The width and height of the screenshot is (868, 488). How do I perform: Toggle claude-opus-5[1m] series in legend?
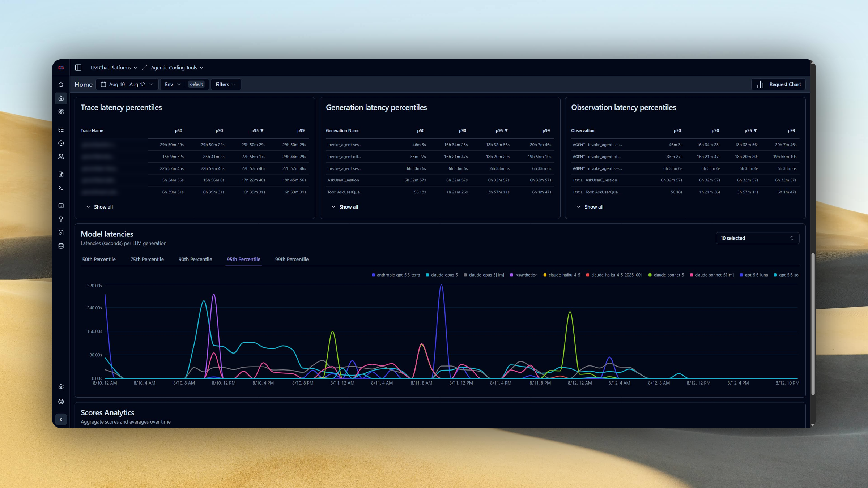pyautogui.click(x=484, y=275)
